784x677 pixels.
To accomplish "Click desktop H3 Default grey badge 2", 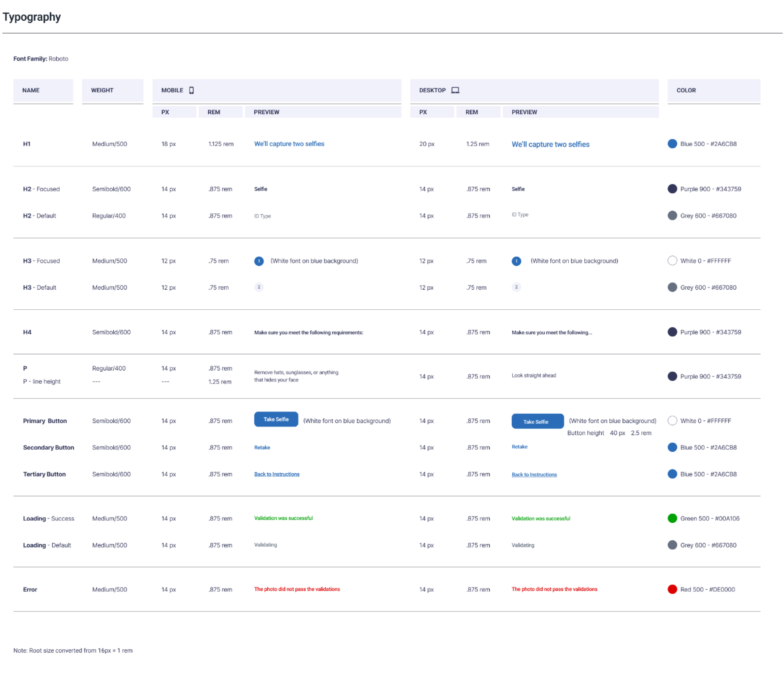I will (x=516, y=287).
